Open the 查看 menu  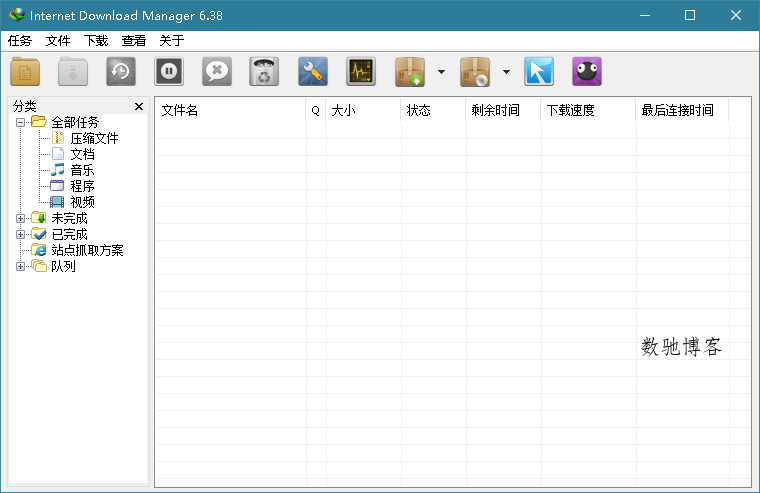point(134,41)
